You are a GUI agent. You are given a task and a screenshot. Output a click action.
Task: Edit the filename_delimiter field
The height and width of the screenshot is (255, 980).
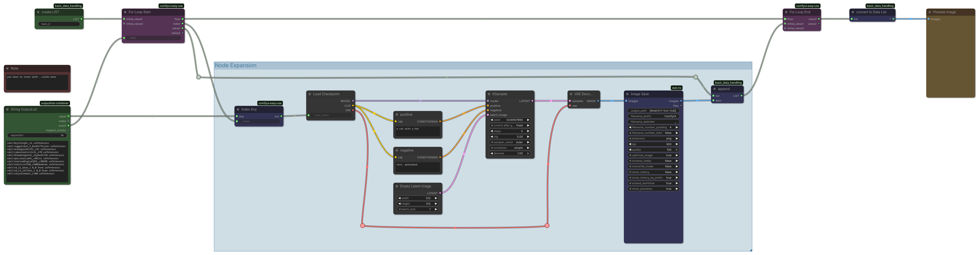653,122
